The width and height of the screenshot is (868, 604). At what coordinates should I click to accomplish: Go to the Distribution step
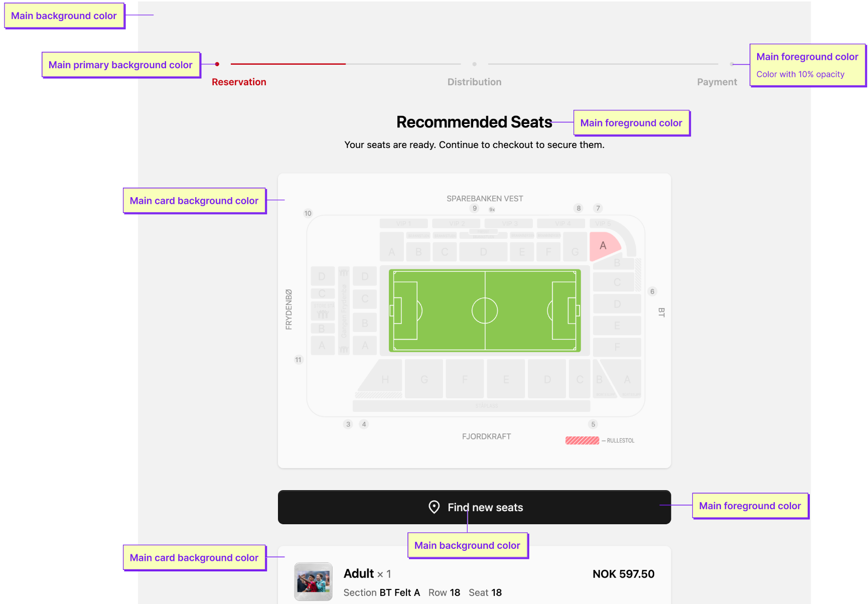tap(474, 82)
